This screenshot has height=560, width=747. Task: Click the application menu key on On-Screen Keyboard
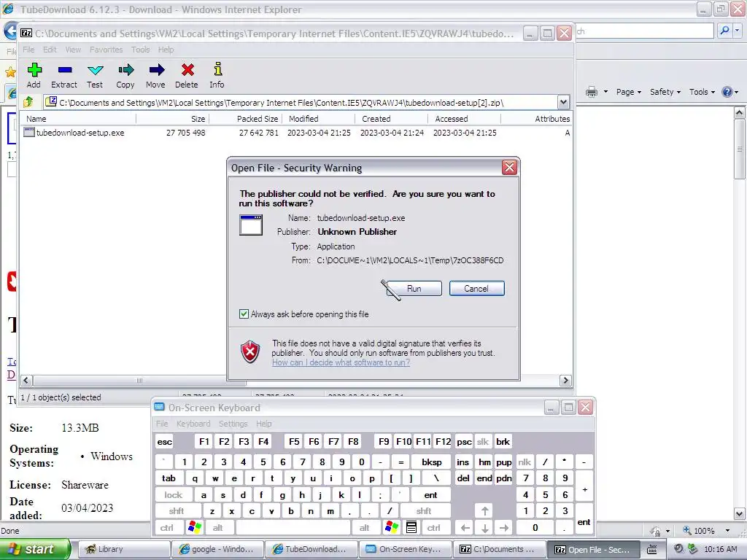click(411, 527)
